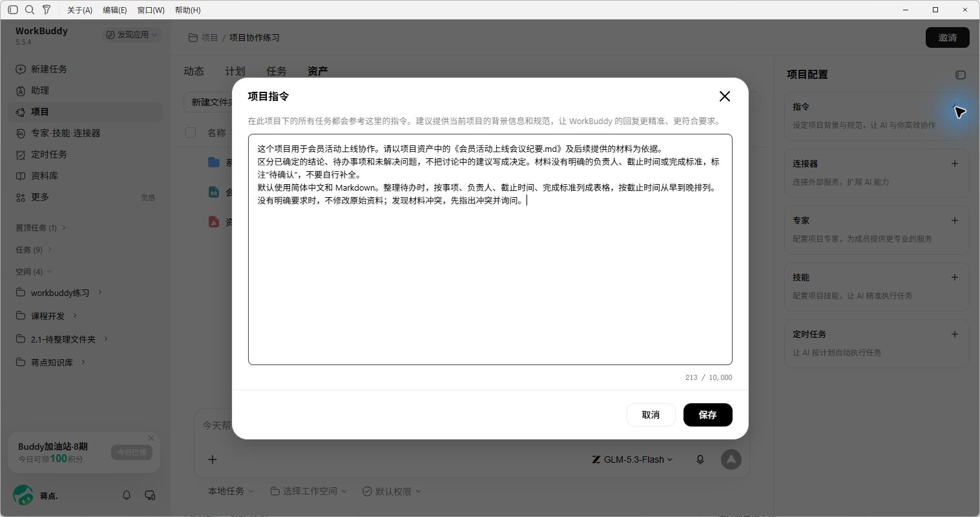980x517 pixels.
Task: Add a 专家 with its plus icon
Action: click(x=955, y=220)
